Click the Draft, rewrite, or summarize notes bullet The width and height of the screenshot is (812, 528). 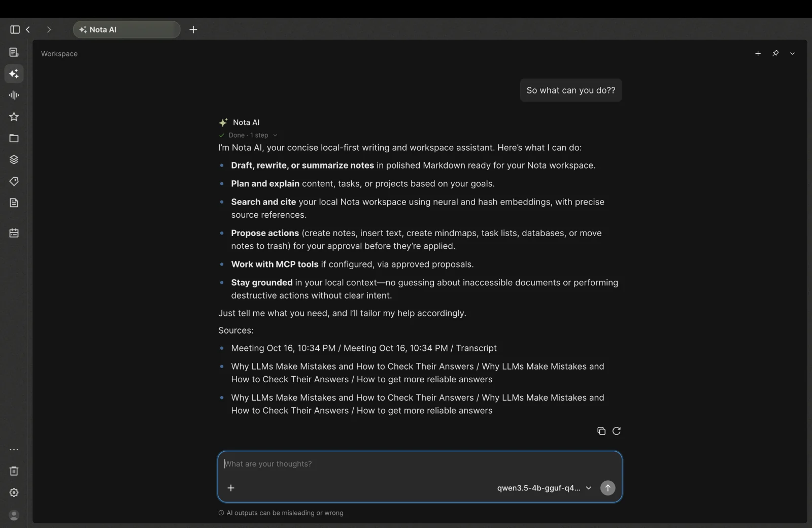pos(413,166)
